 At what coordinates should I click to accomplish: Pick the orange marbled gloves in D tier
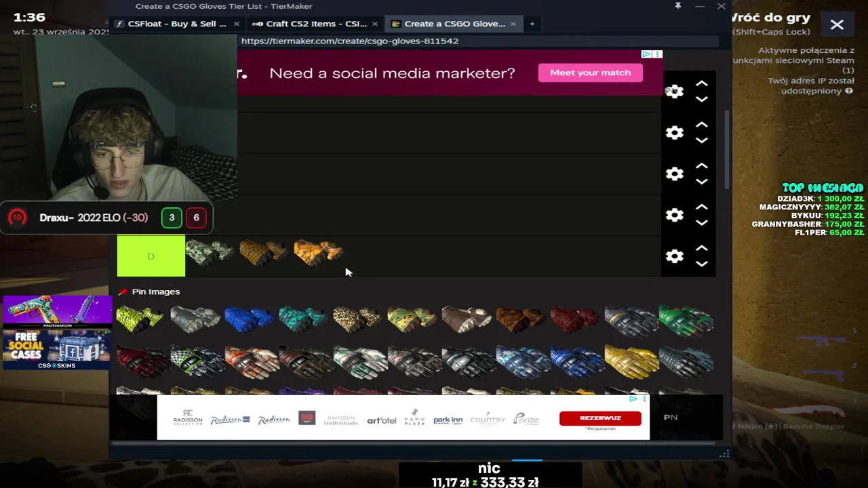(318, 252)
